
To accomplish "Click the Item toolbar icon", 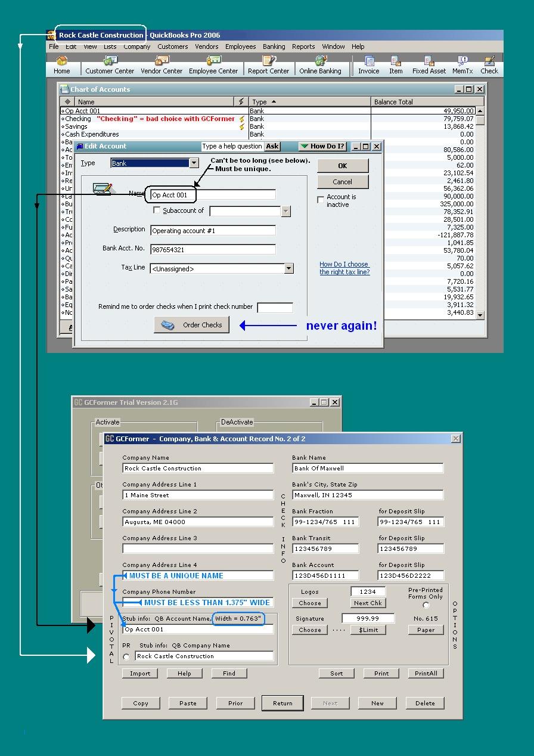I will click(396, 65).
